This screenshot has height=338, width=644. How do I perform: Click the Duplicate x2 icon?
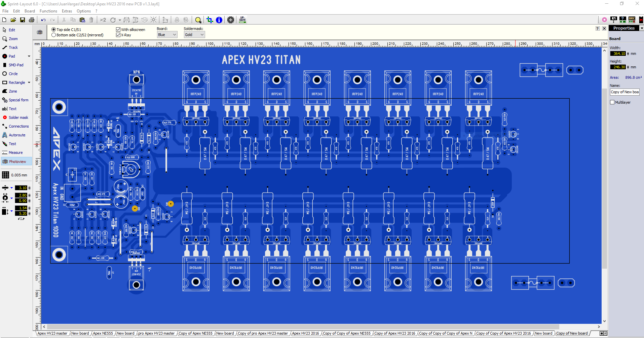(x=103, y=20)
